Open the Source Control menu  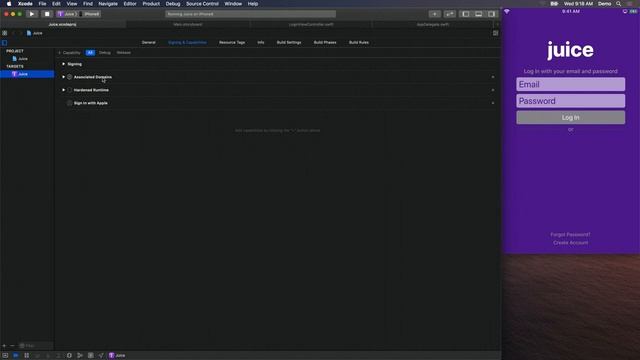(x=202, y=4)
